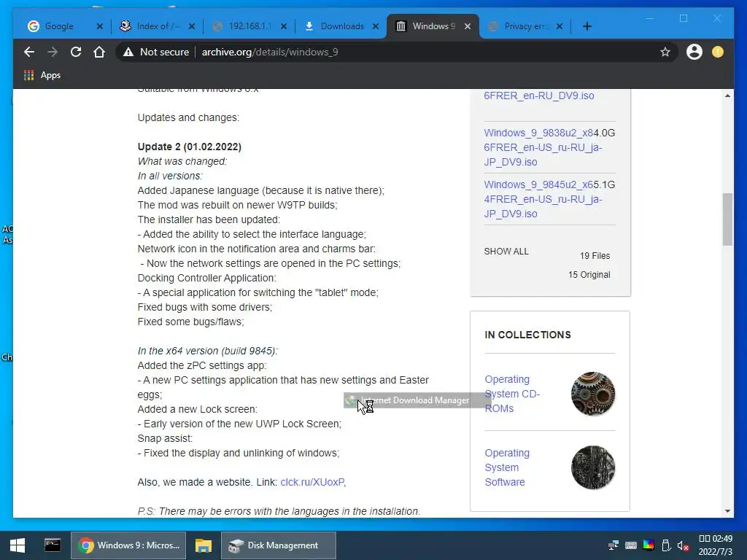
Task: Click SHOW ALL download files
Action: (x=506, y=251)
